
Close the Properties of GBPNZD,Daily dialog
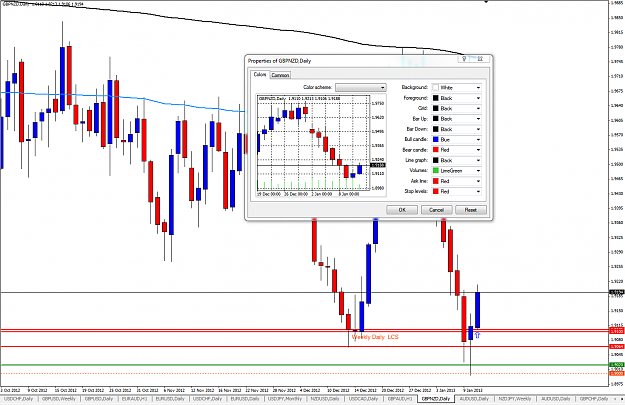coord(480,59)
